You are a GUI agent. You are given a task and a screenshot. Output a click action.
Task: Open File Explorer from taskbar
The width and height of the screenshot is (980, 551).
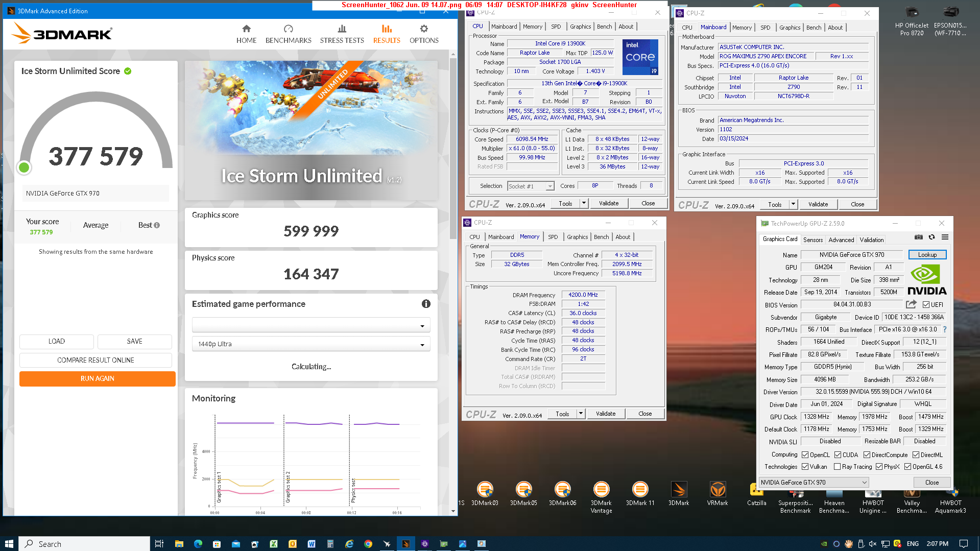click(179, 544)
